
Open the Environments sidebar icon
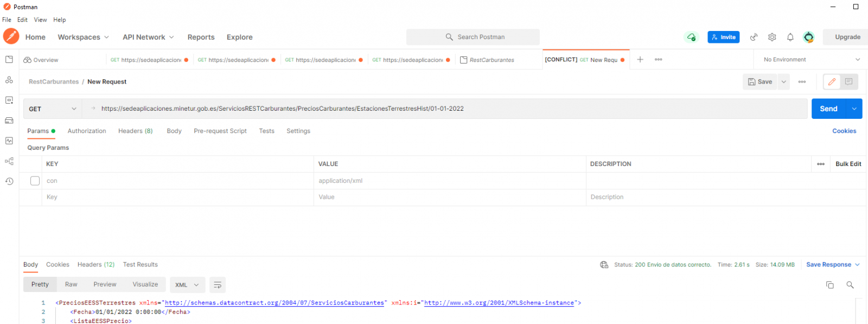9,100
